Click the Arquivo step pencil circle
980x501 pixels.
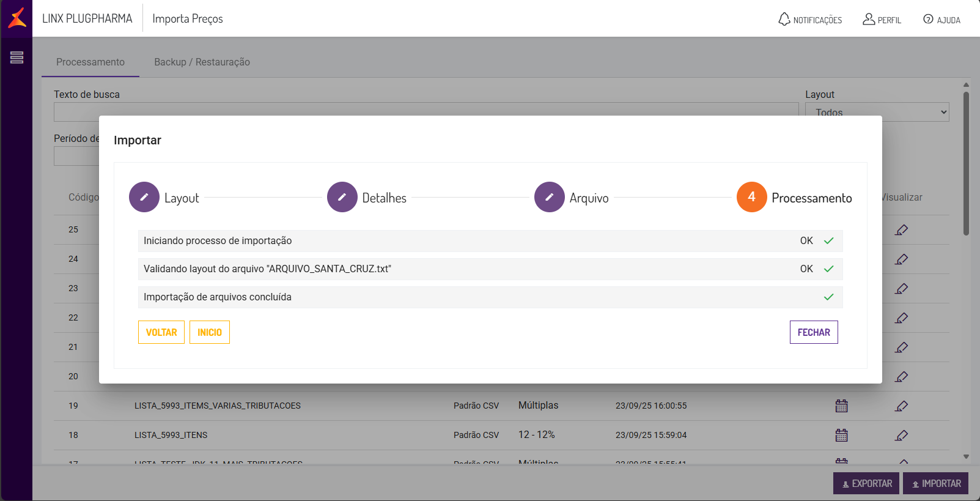pyautogui.click(x=550, y=197)
